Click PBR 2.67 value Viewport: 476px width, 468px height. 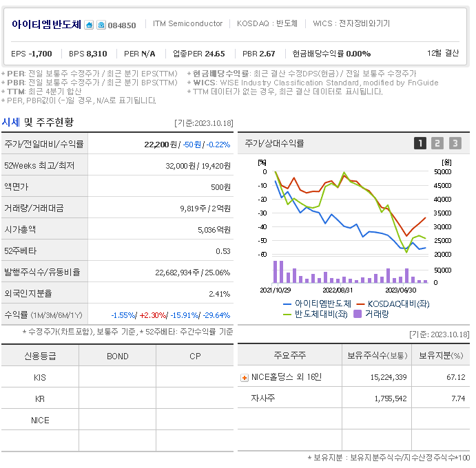click(258, 54)
